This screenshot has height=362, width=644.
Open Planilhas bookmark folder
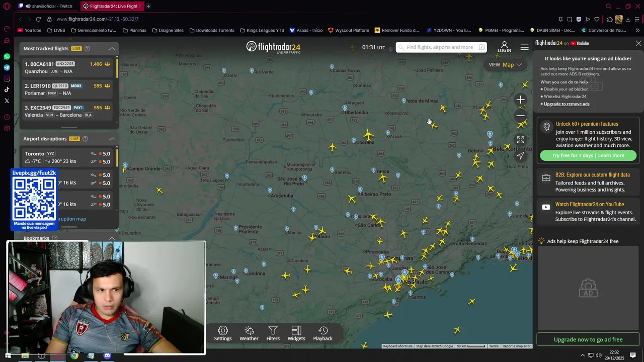point(134,30)
